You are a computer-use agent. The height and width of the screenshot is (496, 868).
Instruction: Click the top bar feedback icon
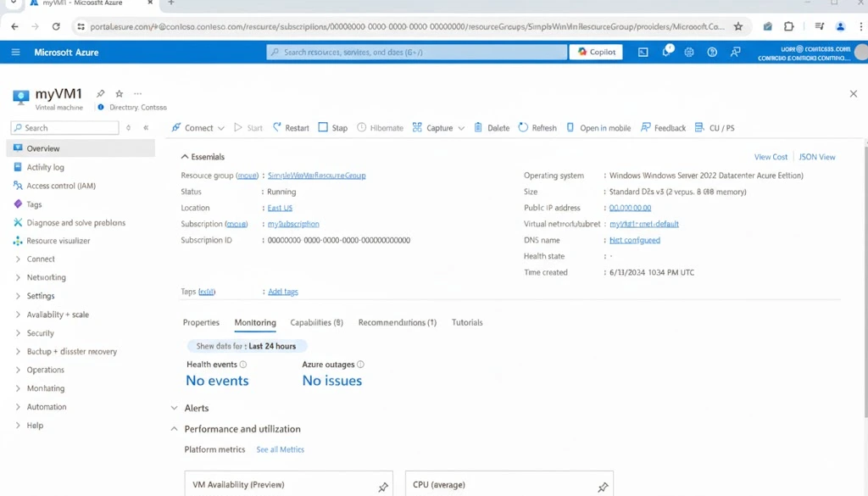[x=735, y=52]
